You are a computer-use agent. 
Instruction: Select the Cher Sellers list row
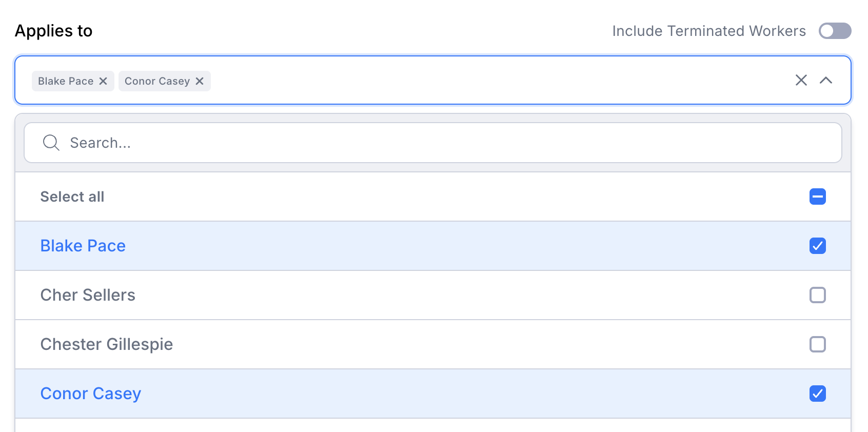[x=433, y=295]
